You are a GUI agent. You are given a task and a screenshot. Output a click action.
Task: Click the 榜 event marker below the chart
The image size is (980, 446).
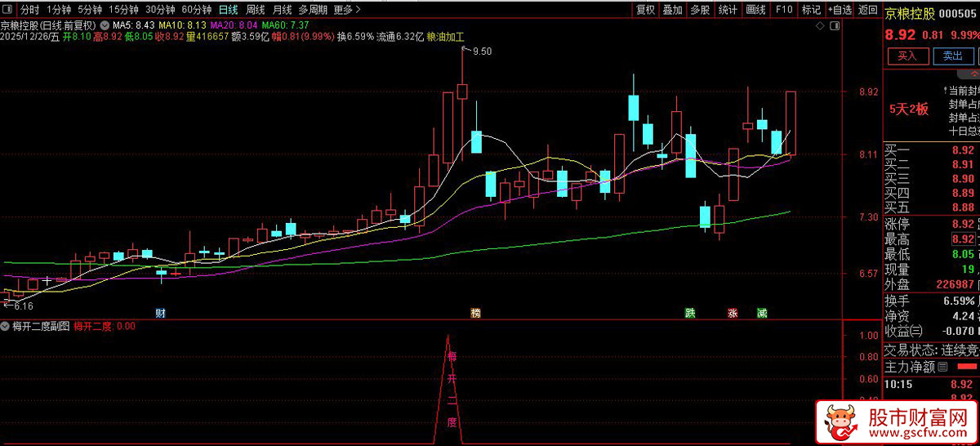pyautogui.click(x=474, y=313)
